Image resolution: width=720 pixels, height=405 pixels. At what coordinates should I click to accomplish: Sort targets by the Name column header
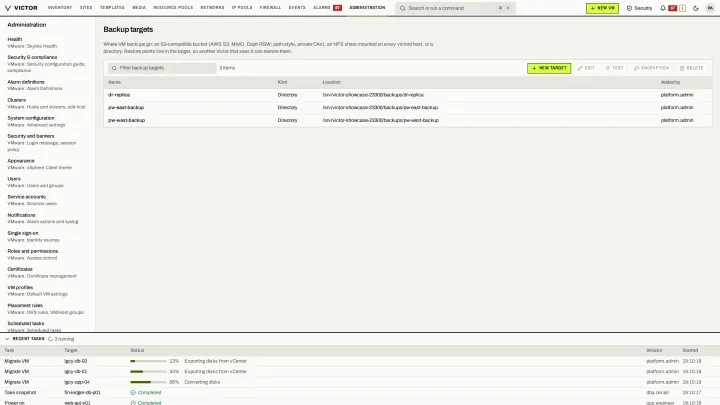click(x=114, y=82)
